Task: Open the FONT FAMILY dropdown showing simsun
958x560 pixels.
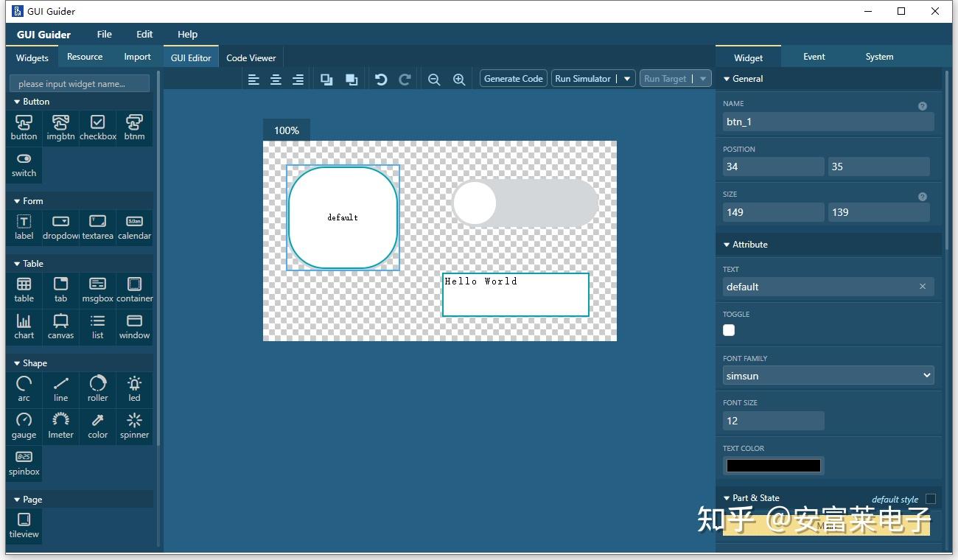Action: pyautogui.click(x=828, y=376)
